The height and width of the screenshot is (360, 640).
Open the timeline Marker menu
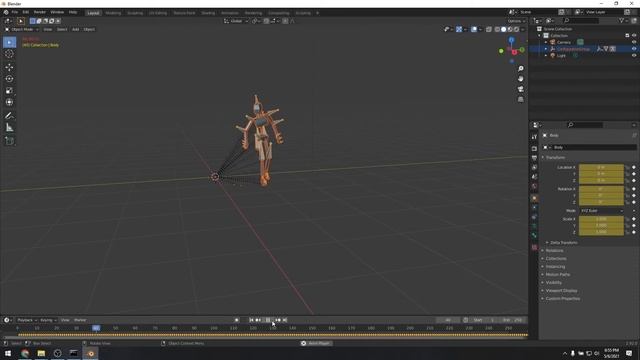coord(80,320)
